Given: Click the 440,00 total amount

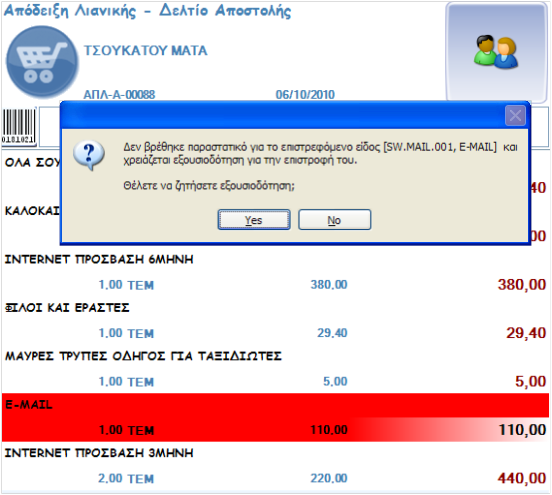Looking at the screenshot, I should 522,478.
